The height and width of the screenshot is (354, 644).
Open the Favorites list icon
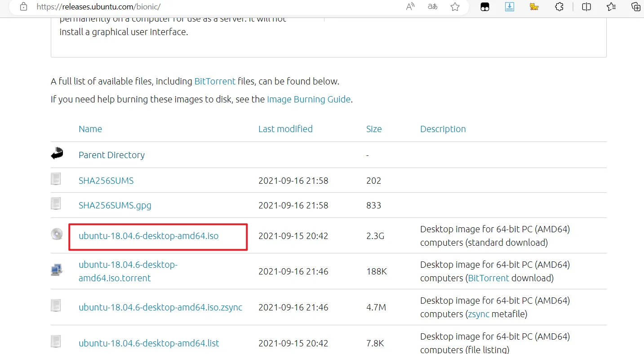[611, 7]
